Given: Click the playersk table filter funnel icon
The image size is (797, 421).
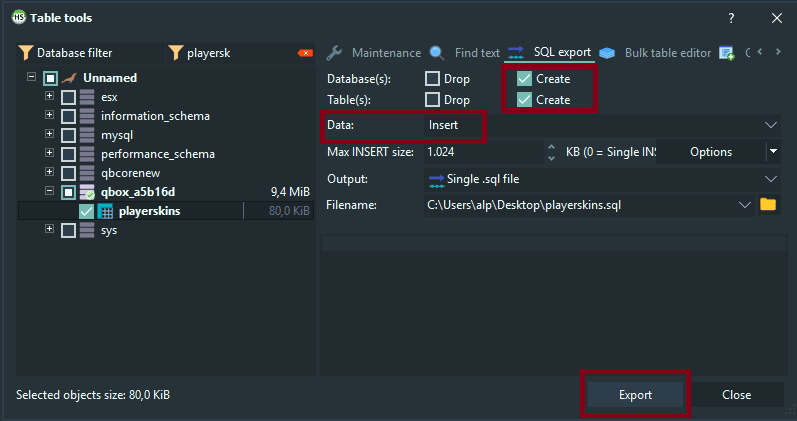Looking at the screenshot, I should (175, 53).
